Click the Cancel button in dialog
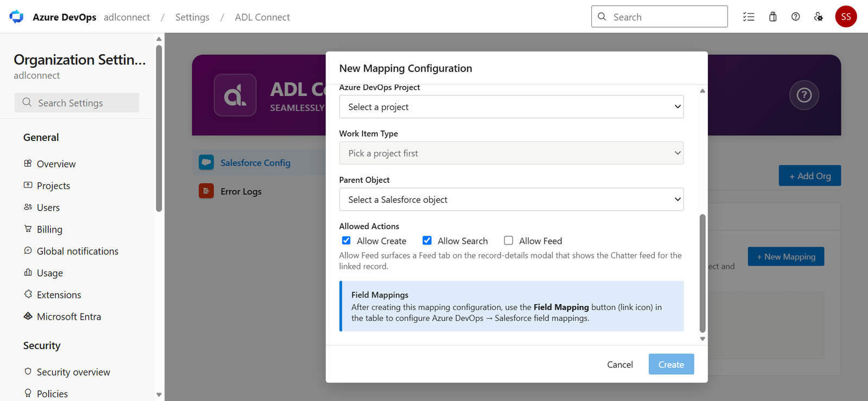This screenshot has width=868, height=401. pyautogui.click(x=620, y=364)
